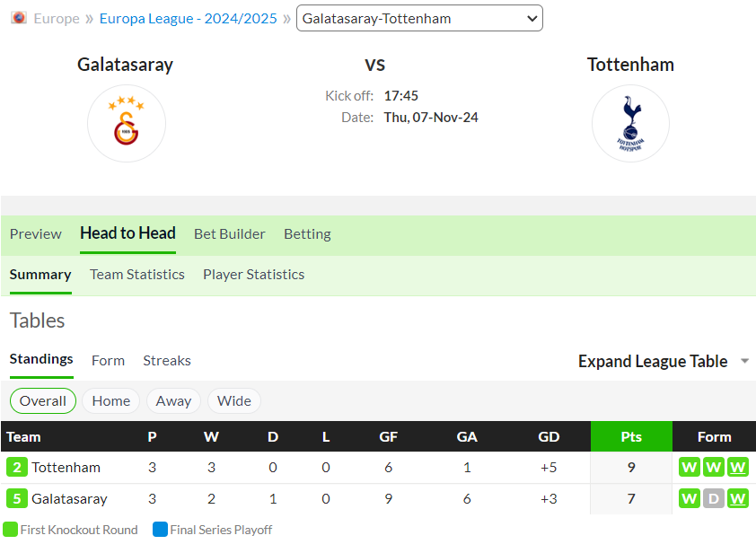The height and width of the screenshot is (553, 756).
Task: Open the Team Statistics tab
Action: coord(137,275)
